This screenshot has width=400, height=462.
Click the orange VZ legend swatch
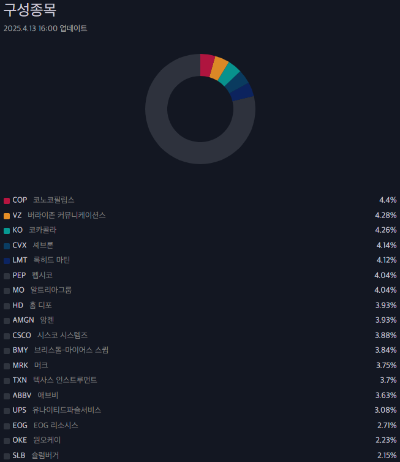pyautogui.click(x=7, y=216)
